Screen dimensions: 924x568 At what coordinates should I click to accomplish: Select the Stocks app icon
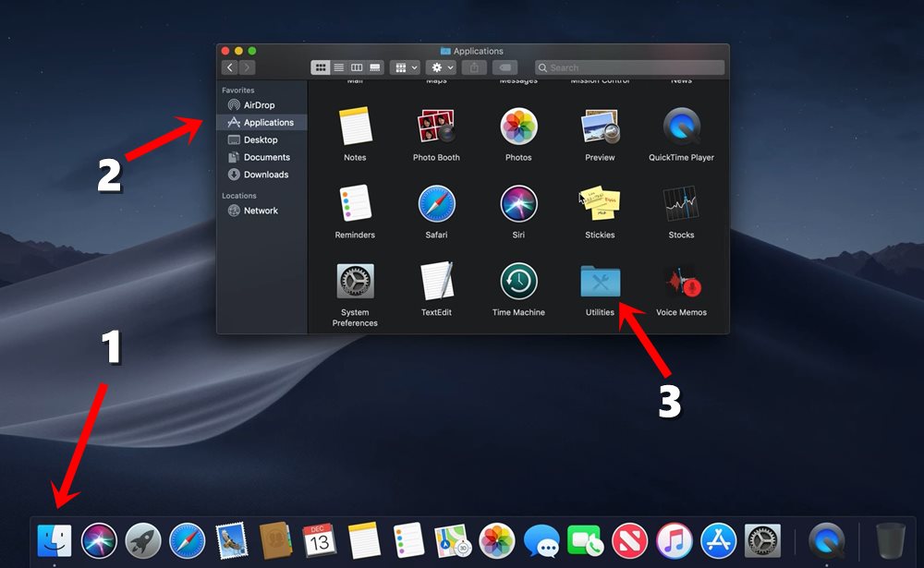681,203
